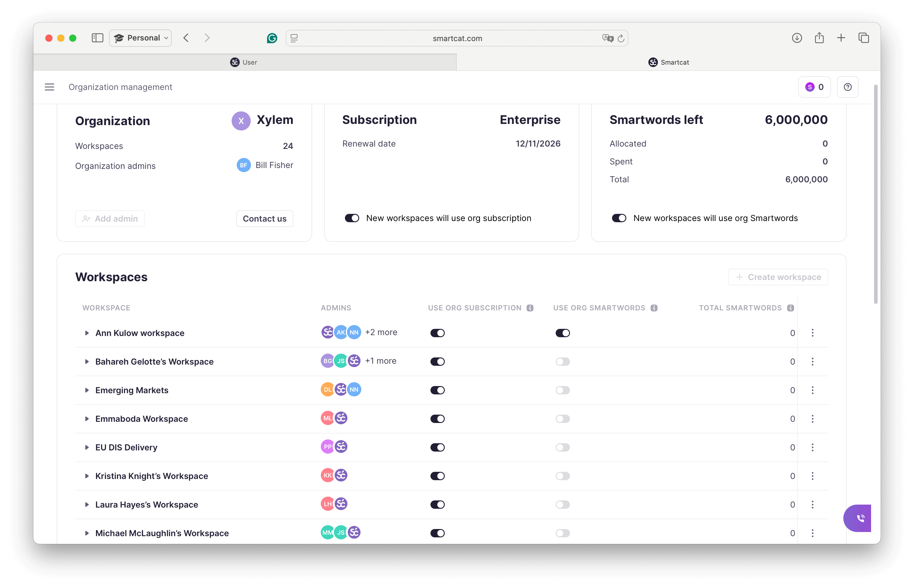This screenshot has height=588, width=914.
Task: Click the Add admin button
Action: pyautogui.click(x=110, y=218)
